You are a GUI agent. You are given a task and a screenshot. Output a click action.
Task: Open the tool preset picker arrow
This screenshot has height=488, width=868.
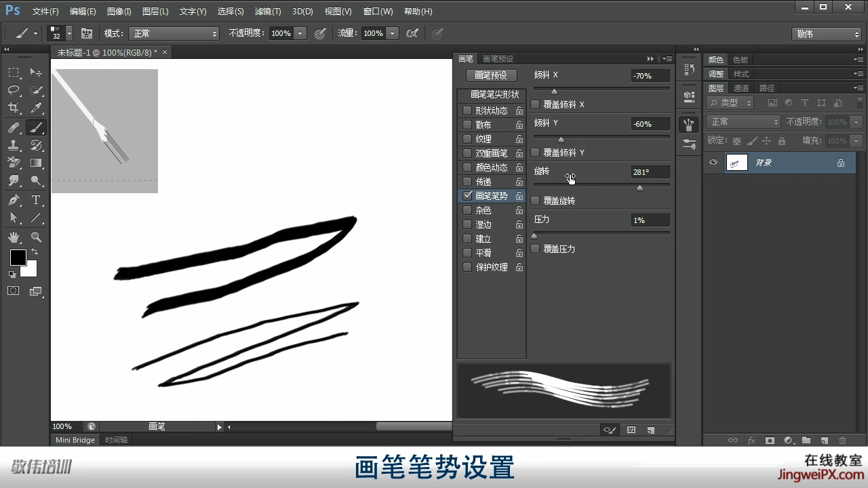click(35, 33)
